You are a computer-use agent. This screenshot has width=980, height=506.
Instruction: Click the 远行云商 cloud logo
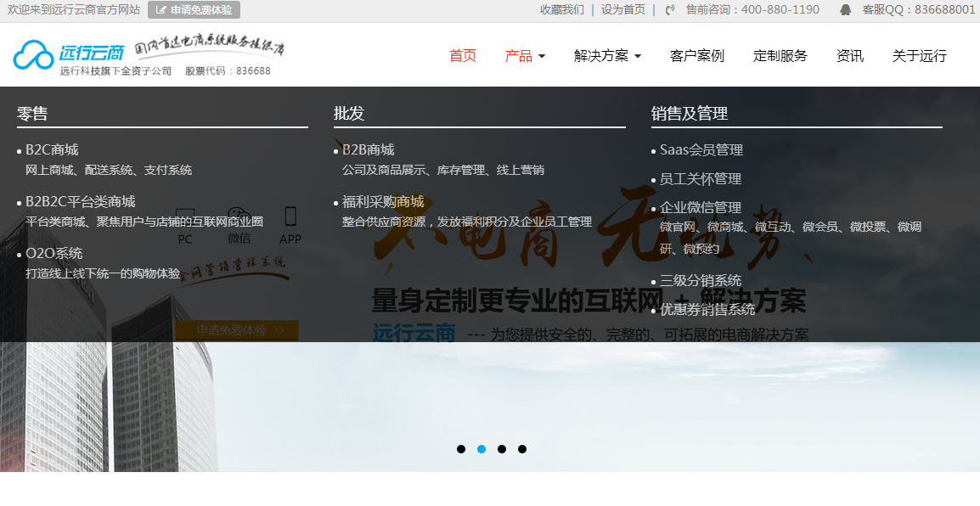point(34,55)
